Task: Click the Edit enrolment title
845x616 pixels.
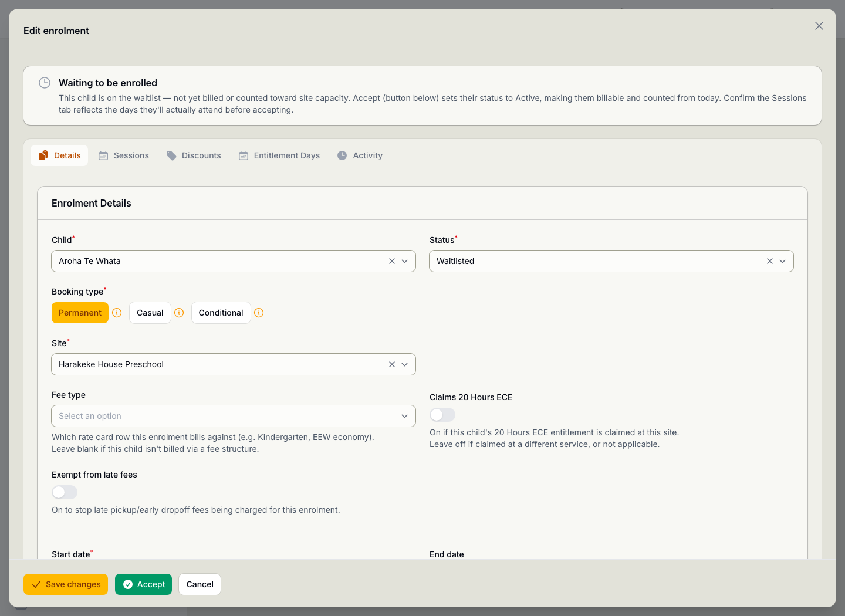Action: click(x=56, y=31)
